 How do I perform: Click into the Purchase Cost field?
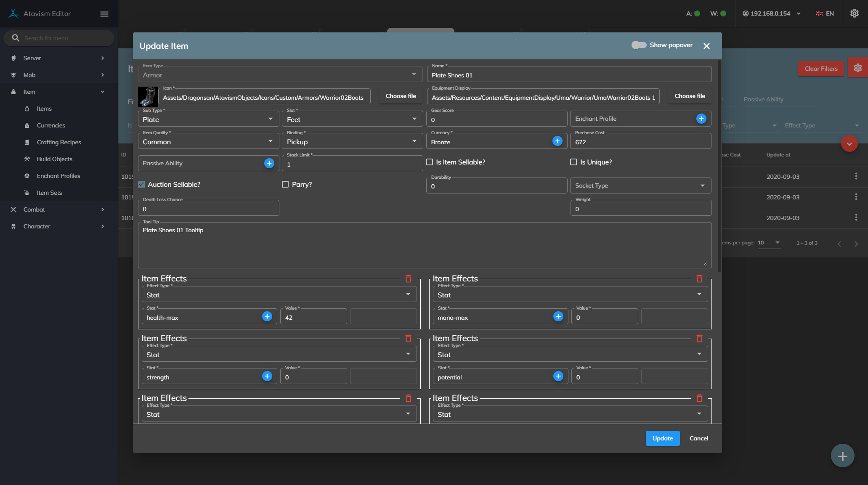(x=640, y=142)
